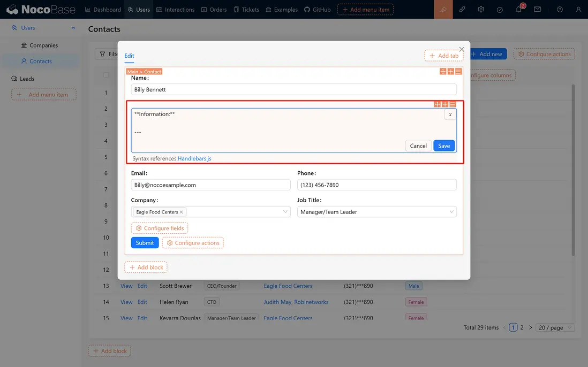588x367 pixels.
Task: Click Configure actions above the table
Action: (x=544, y=54)
